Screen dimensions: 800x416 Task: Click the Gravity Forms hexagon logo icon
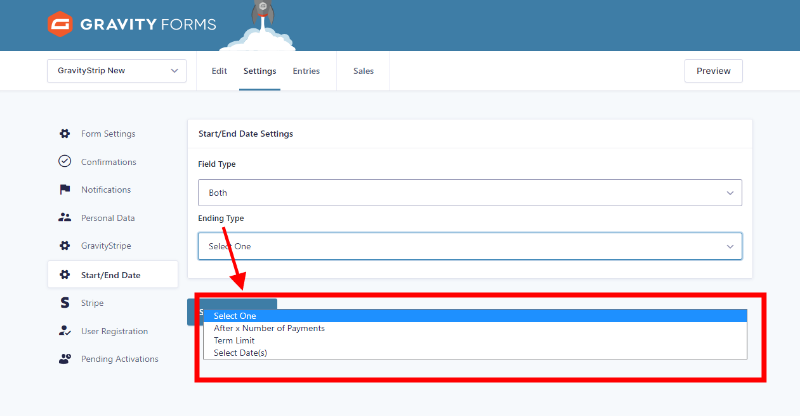point(60,24)
